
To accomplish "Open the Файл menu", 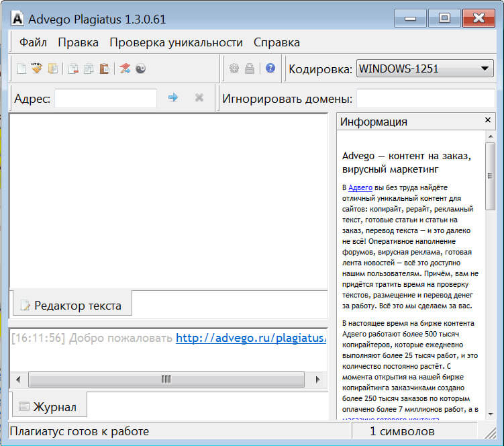I will click(x=33, y=42).
